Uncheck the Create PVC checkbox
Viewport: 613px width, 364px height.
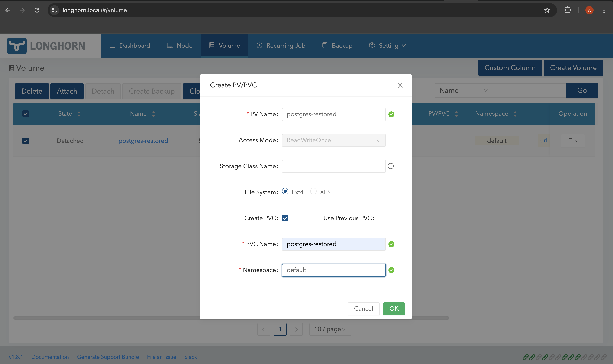click(x=285, y=218)
